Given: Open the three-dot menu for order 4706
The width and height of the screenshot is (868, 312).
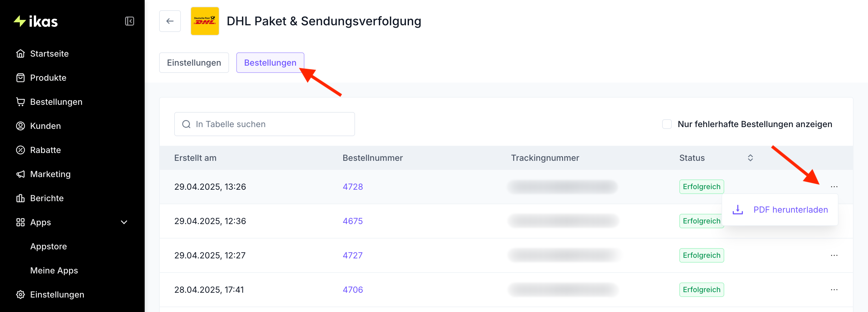Looking at the screenshot, I should [834, 290].
